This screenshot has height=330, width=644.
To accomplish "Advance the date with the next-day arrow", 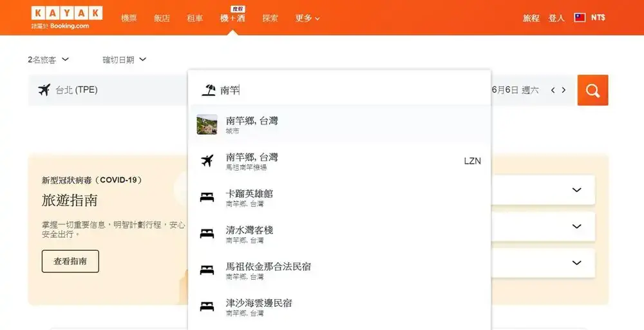I will pos(563,90).
